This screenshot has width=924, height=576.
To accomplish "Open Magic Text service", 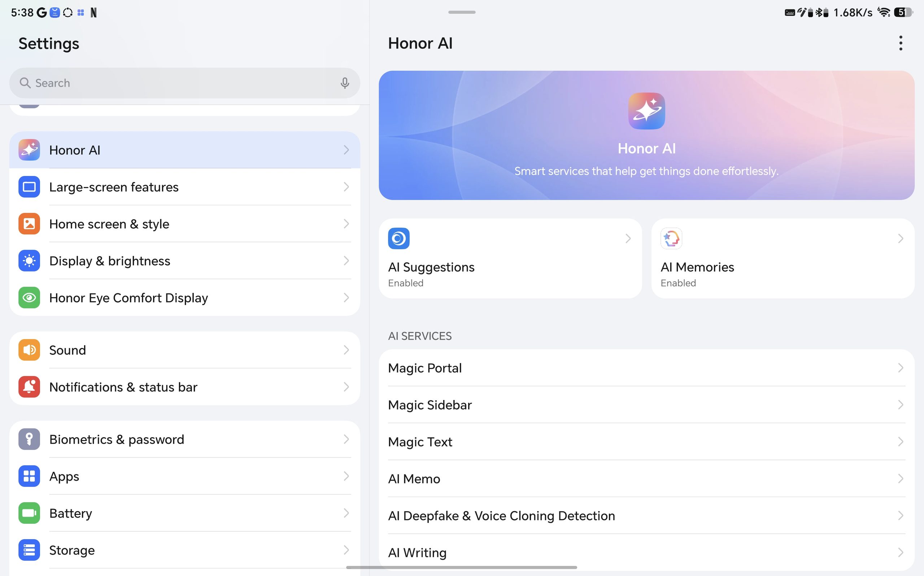I will pyautogui.click(x=646, y=441).
